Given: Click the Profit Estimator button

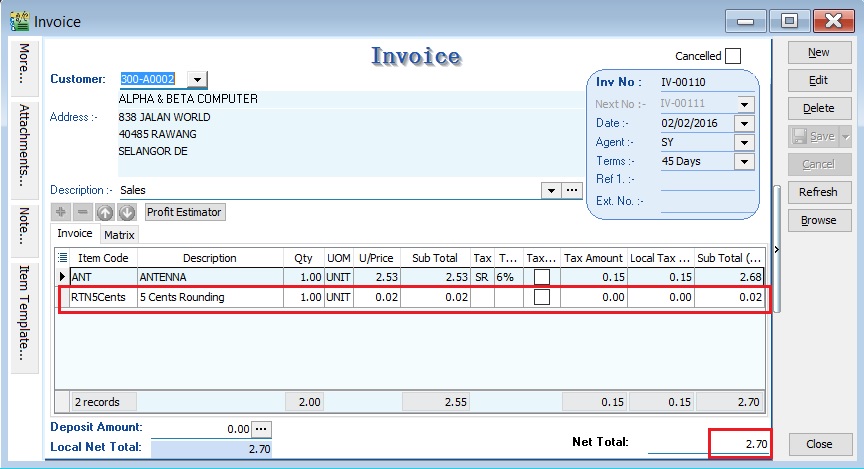Looking at the screenshot, I should tap(185, 212).
